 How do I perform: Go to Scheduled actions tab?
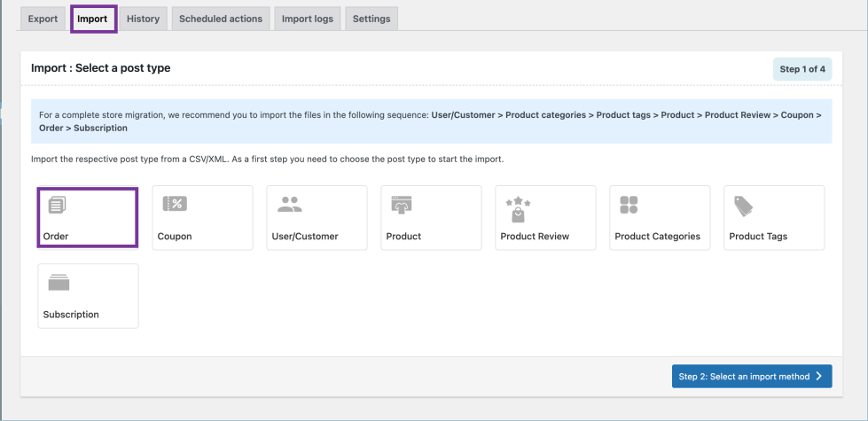point(221,19)
